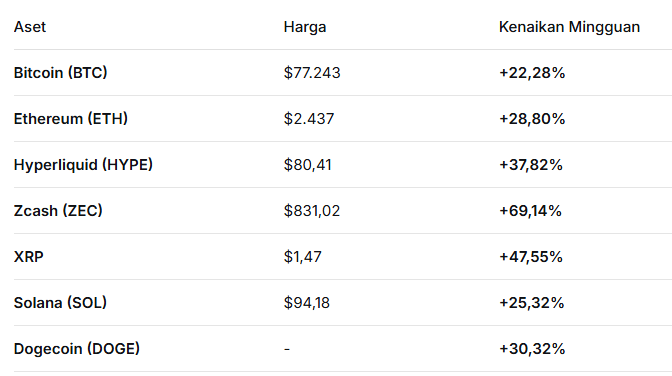The image size is (672, 376).
Task: Click the Harga column header
Action: [x=305, y=27]
